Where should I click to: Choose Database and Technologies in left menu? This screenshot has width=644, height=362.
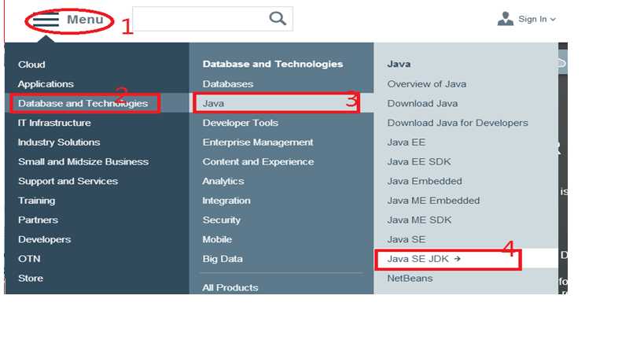[x=83, y=103]
